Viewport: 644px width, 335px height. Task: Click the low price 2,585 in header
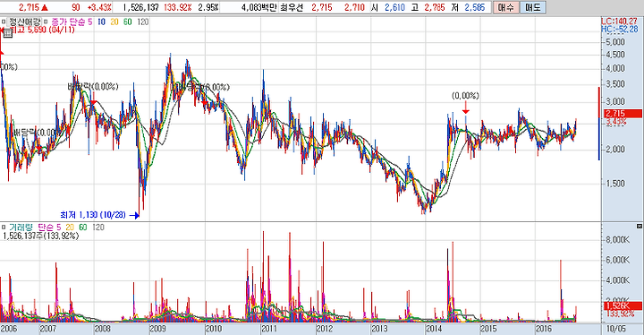click(x=475, y=7)
